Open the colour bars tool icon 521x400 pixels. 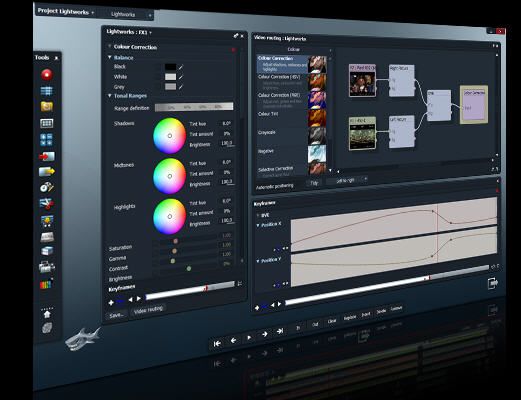pyautogui.click(x=46, y=284)
